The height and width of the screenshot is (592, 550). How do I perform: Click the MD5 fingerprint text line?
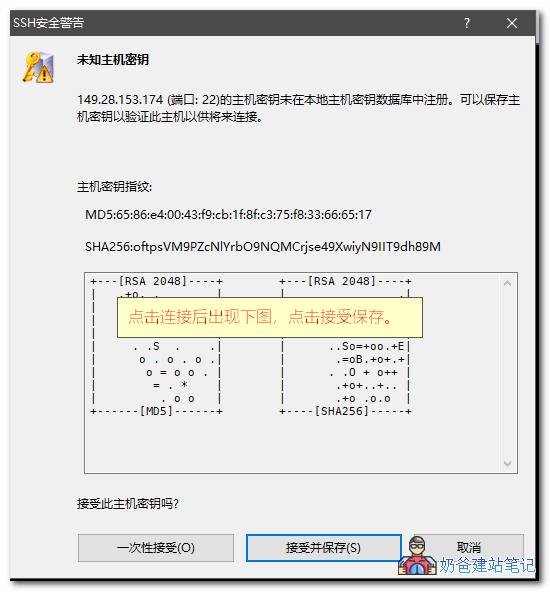[228, 215]
